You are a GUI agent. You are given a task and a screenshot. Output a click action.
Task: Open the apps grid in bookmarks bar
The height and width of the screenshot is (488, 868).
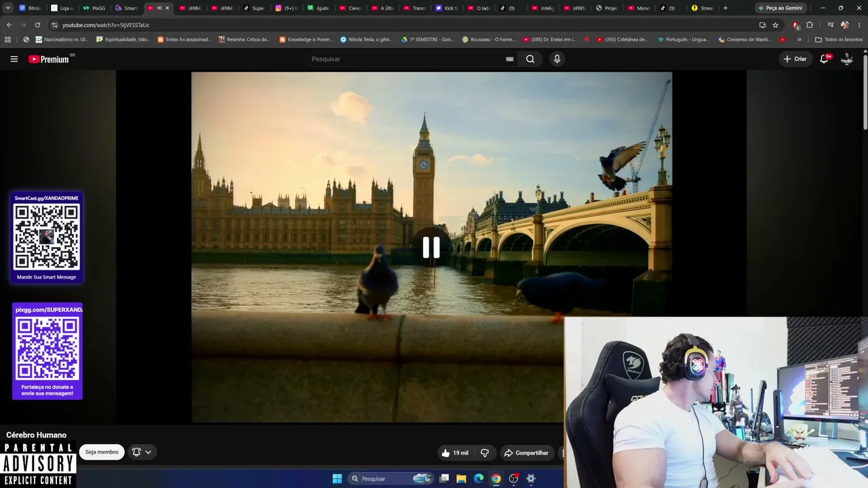coord(8,39)
